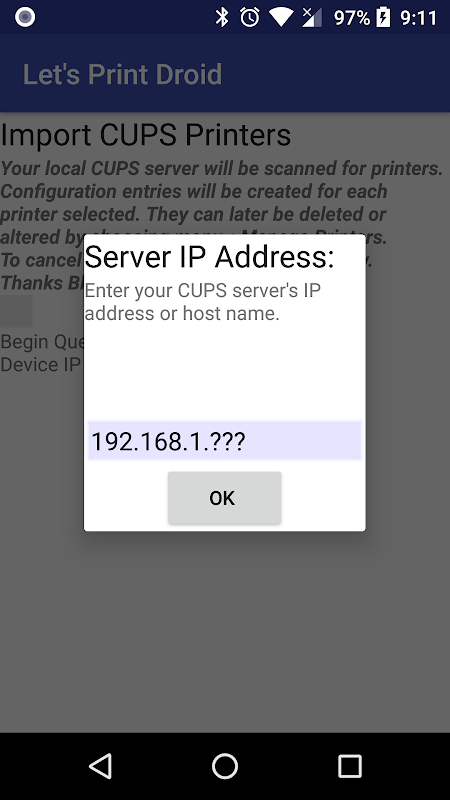Tap the Import CUPS Printers heading
The width and height of the screenshot is (450, 800).
pyautogui.click(x=146, y=135)
